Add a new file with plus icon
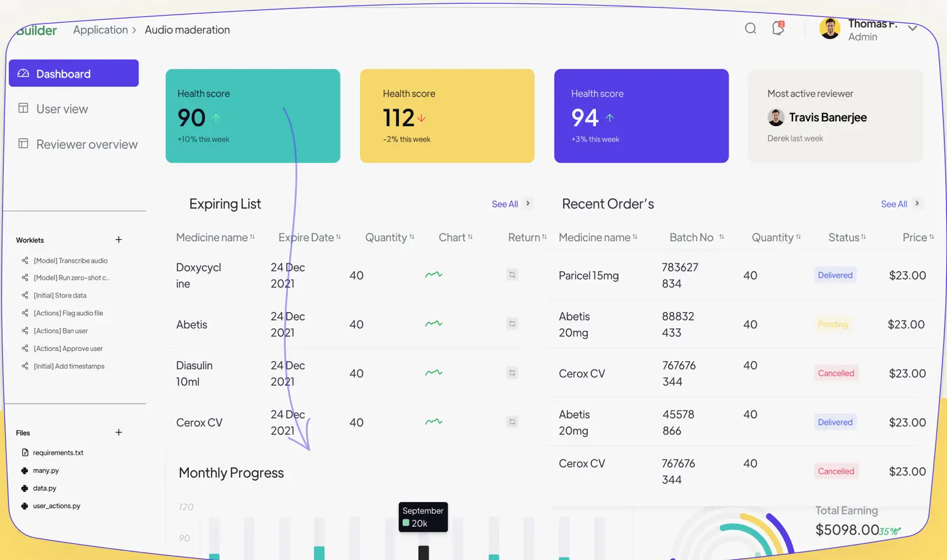The height and width of the screenshot is (560, 947). [x=119, y=432]
